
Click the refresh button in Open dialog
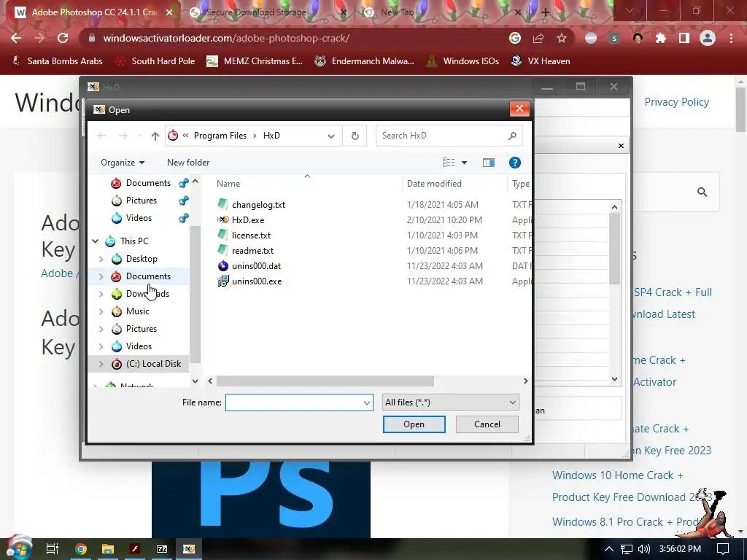point(355,136)
